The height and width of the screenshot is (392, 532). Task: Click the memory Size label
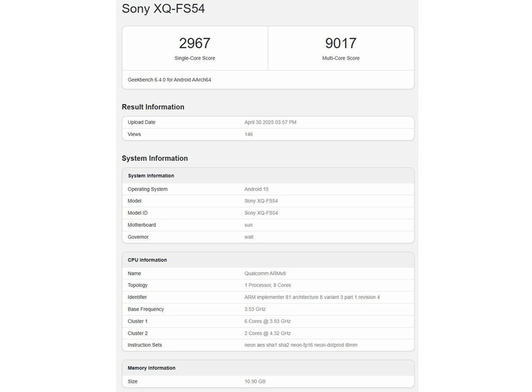pos(132,382)
